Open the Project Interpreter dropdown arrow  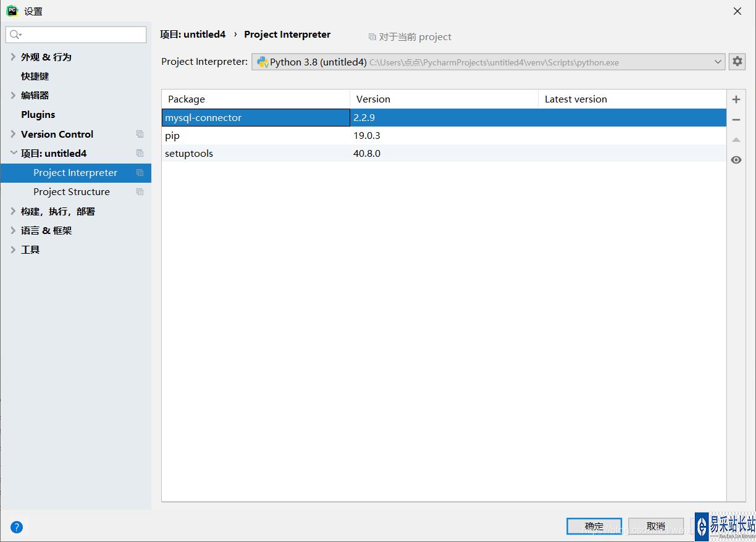(718, 62)
